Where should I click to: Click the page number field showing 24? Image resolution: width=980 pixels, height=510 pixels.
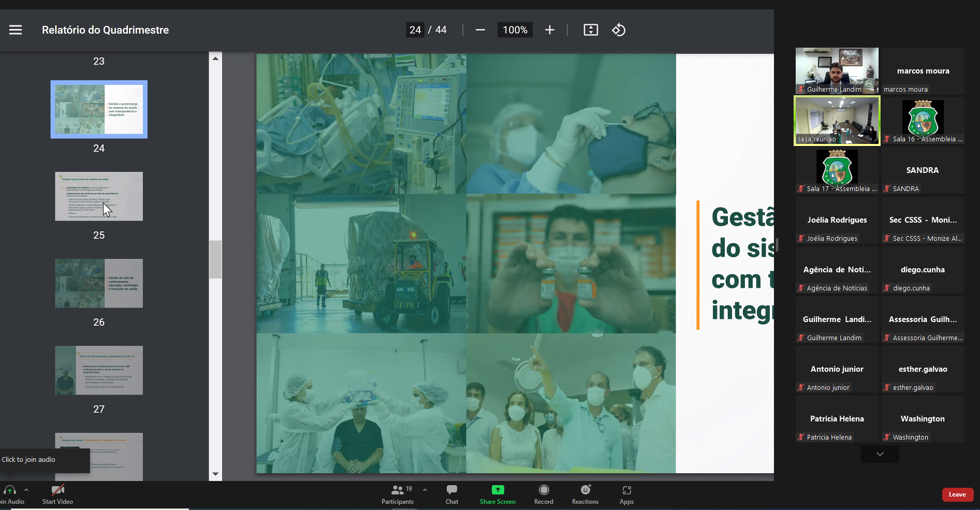click(x=415, y=30)
